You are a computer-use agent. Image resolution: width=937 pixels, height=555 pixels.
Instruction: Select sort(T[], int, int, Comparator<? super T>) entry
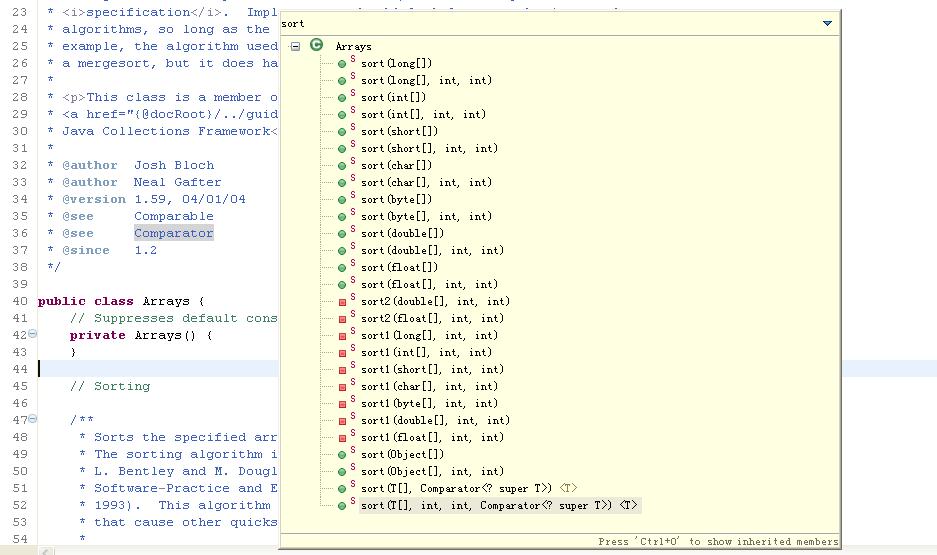point(498,506)
